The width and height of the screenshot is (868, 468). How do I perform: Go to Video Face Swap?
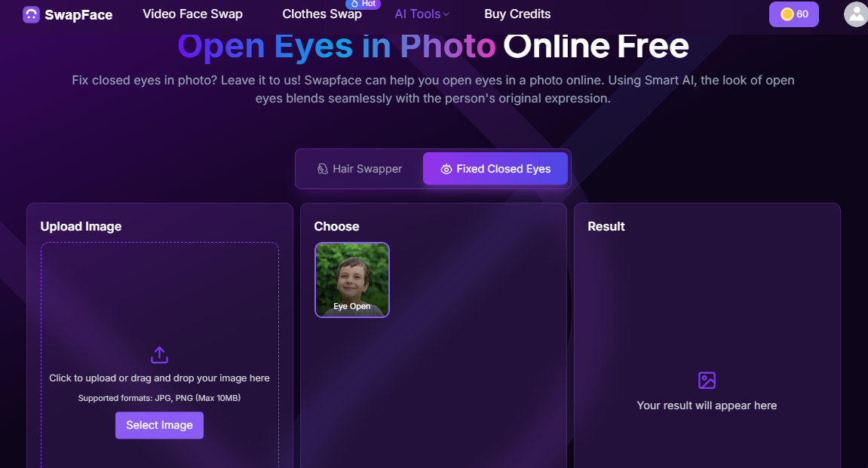click(192, 14)
